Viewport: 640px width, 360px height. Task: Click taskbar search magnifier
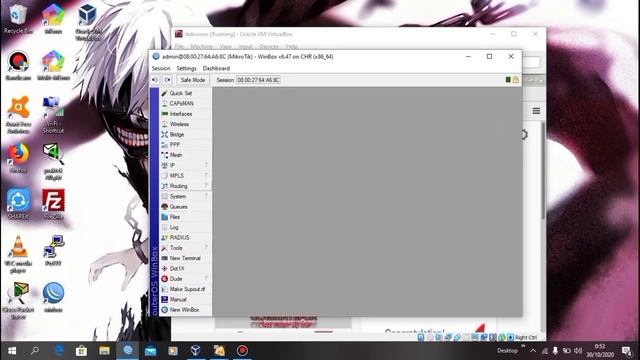35,351
